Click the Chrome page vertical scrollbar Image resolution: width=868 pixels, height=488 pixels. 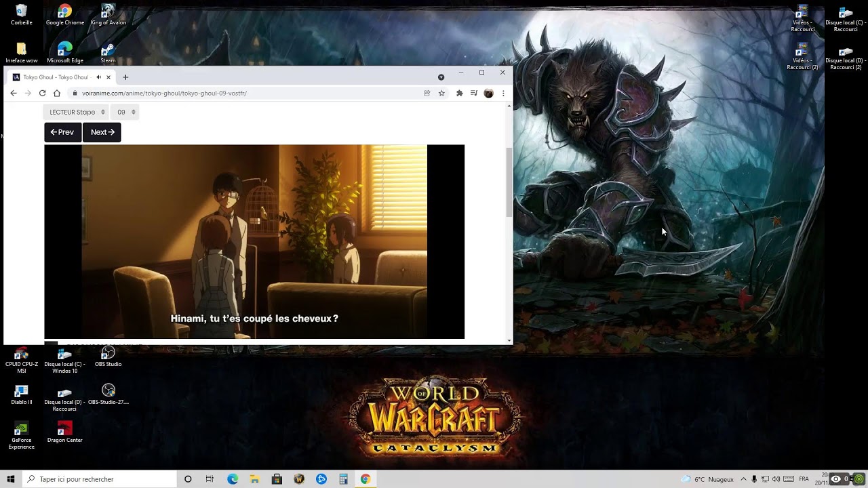(509, 182)
